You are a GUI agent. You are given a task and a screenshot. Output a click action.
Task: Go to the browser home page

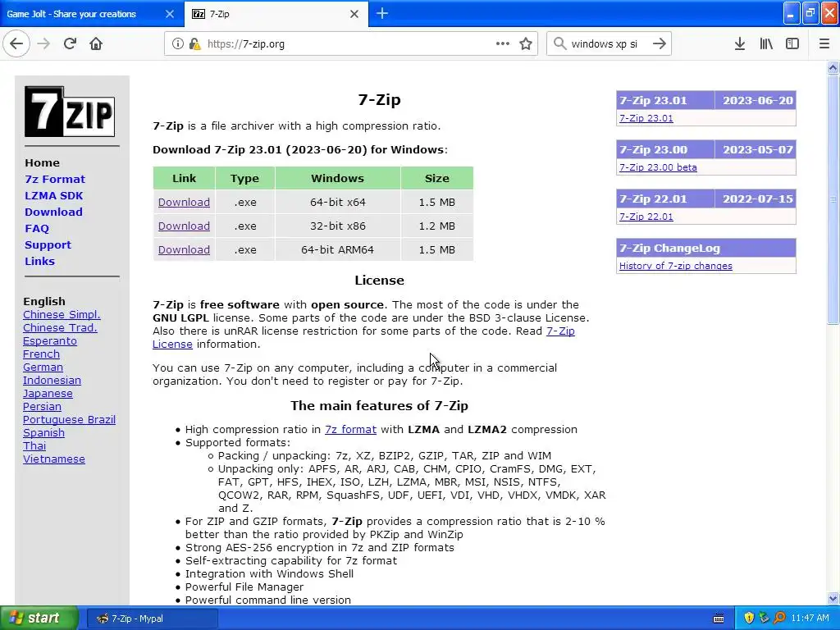[x=96, y=44]
